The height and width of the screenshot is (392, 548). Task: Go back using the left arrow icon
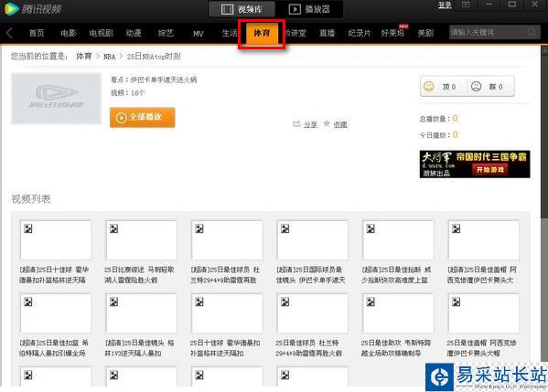pyautogui.click(x=9, y=33)
